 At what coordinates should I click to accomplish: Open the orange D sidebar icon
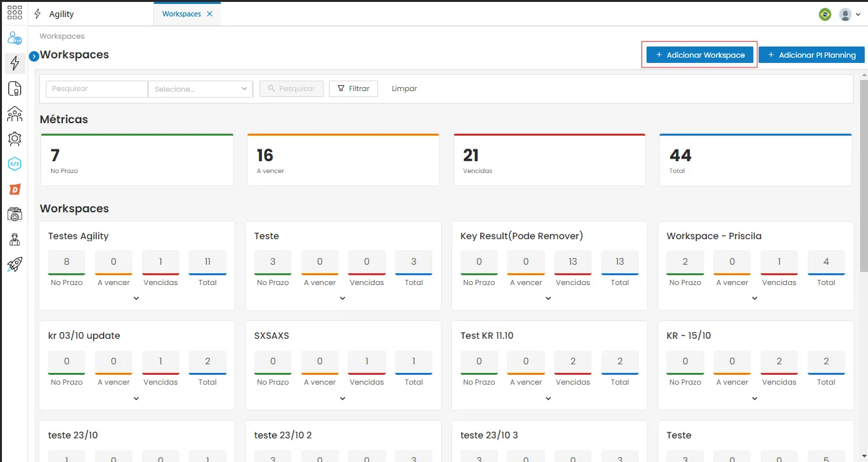pyautogui.click(x=14, y=189)
